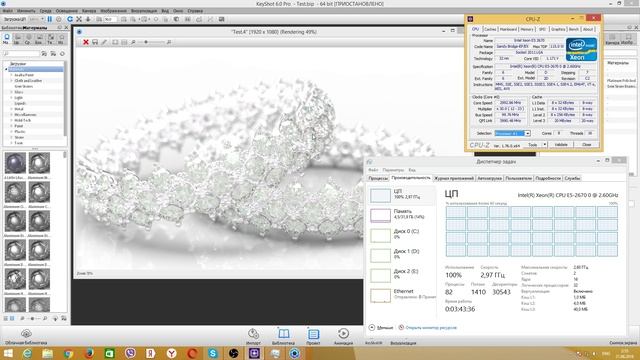Viewport: 640px width, 360px height.
Task: Expand the Light folder in library tree
Action: point(11,98)
